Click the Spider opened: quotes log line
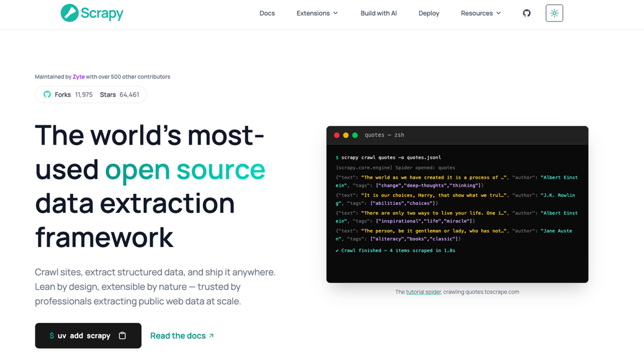The width and height of the screenshot is (644, 362). pyautogui.click(x=396, y=168)
